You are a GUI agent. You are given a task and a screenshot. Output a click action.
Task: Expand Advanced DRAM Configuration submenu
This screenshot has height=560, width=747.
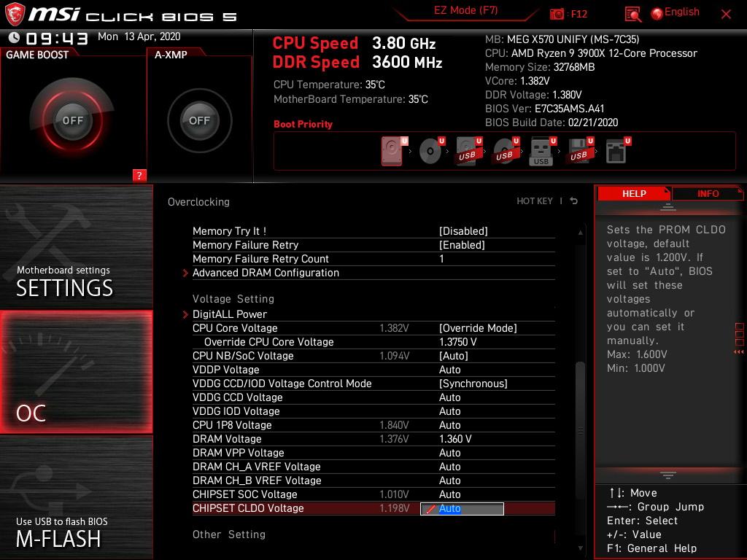point(266,273)
